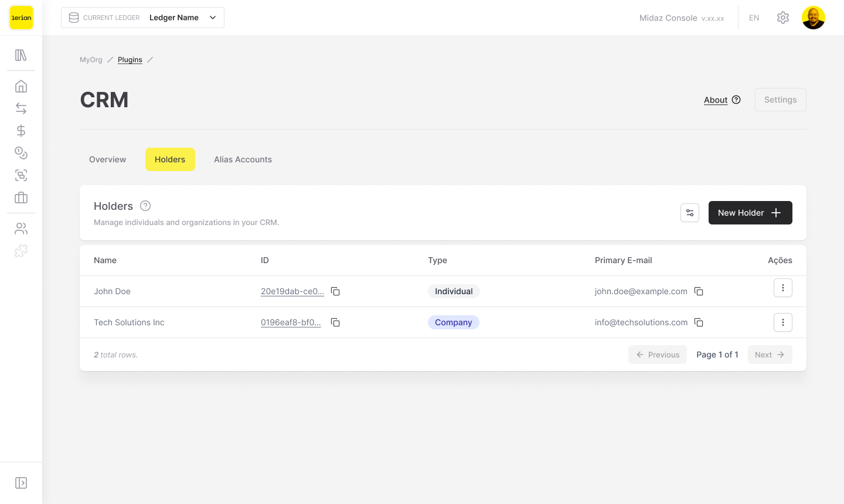
Task: Click the info@techsolutions.com email text
Action: click(x=641, y=322)
